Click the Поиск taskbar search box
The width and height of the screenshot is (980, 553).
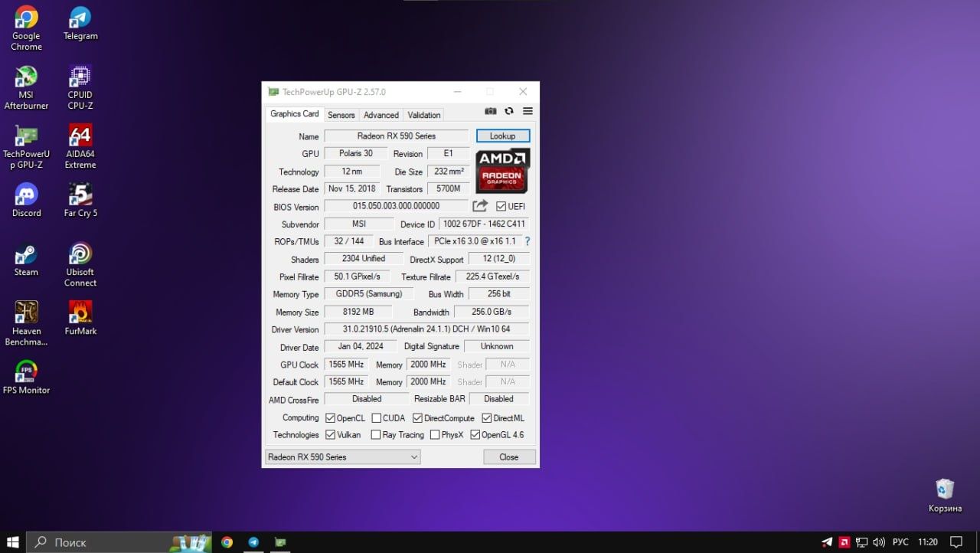click(120, 542)
